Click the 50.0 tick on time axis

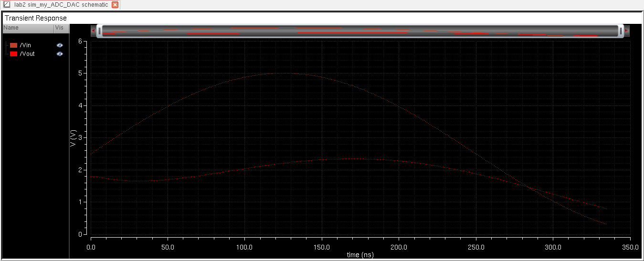(168, 247)
